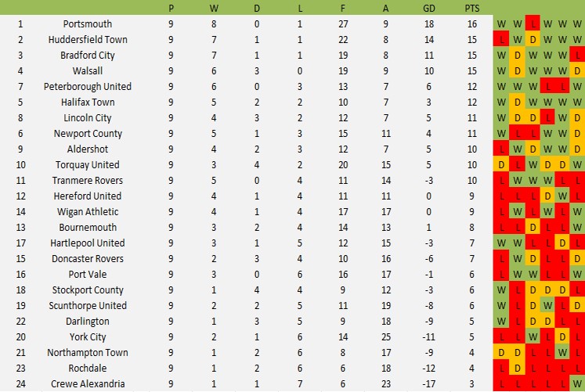Screen dimensions: 585x392
Task: Select Rochdale's position number 23
Action: pos(20,369)
